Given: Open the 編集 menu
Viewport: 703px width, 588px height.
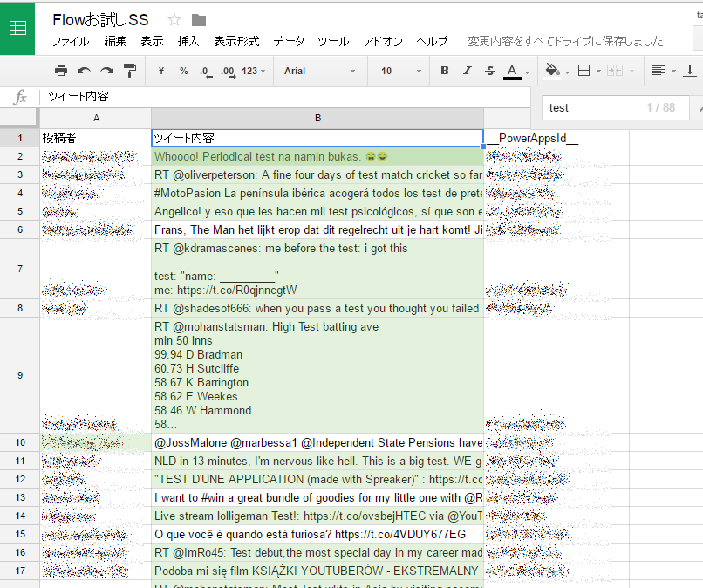Looking at the screenshot, I should coord(115,41).
